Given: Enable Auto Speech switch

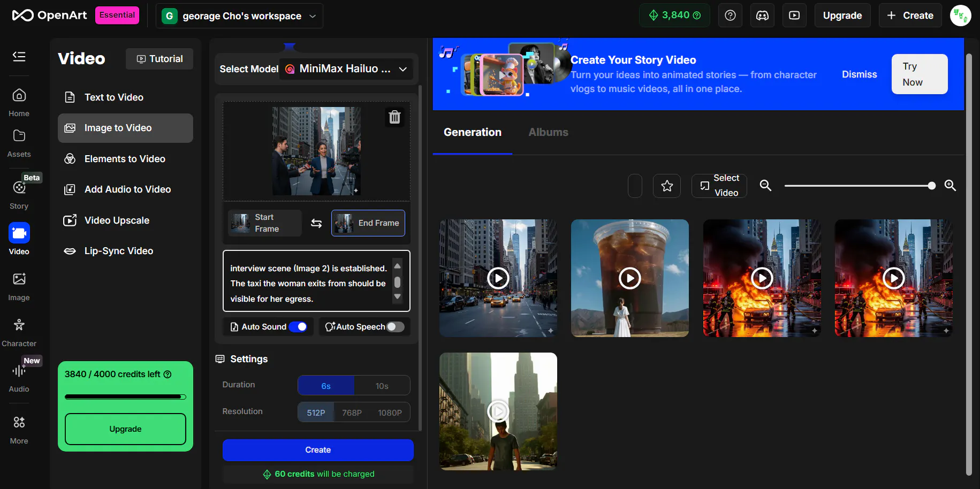Looking at the screenshot, I should click(x=396, y=327).
